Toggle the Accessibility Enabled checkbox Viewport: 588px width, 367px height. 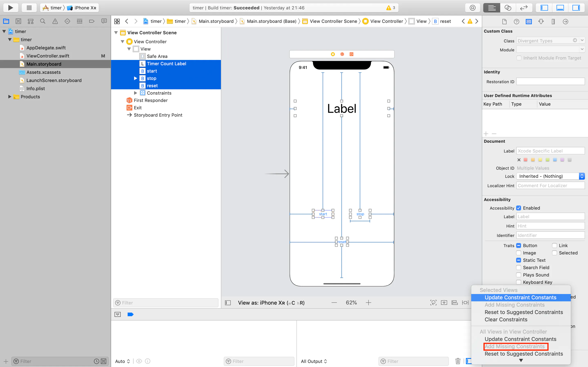click(x=519, y=208)
